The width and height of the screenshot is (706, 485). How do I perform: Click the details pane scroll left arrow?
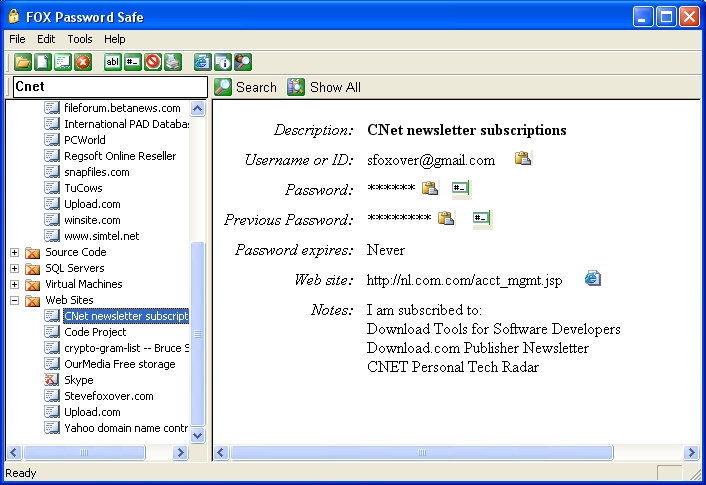pos(221,452)
